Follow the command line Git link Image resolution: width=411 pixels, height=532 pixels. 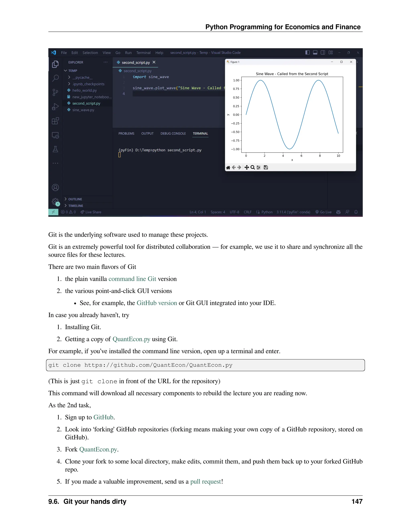132,279
